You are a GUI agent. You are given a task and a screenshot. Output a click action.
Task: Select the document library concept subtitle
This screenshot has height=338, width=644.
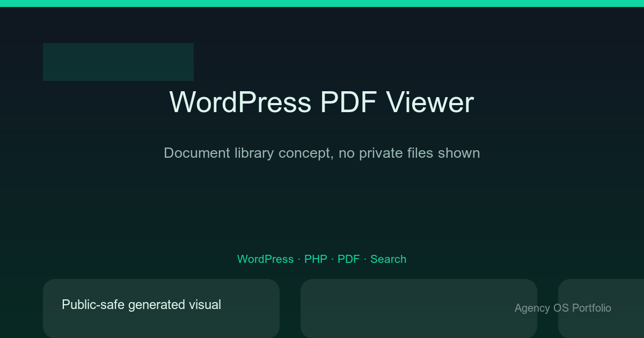tap(321, 153)
